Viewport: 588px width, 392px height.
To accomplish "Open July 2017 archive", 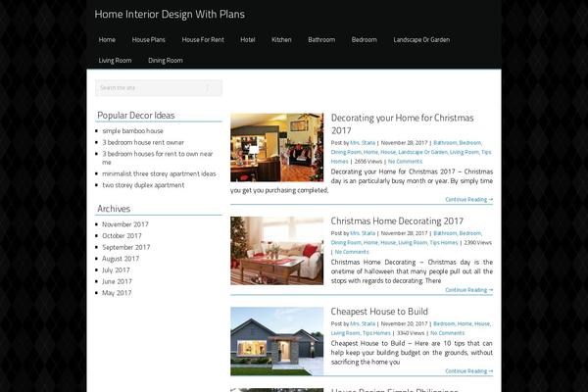I will tap(116, 270).
